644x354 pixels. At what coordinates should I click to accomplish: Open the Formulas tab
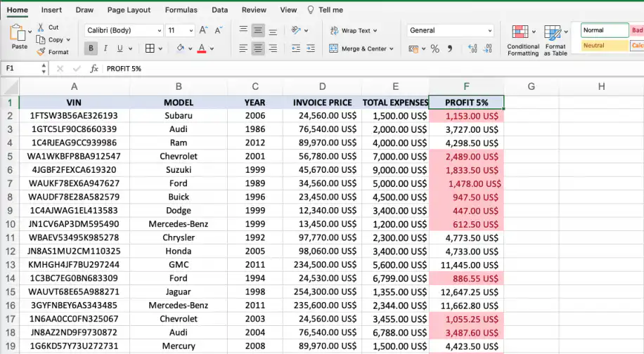point(181,10)
